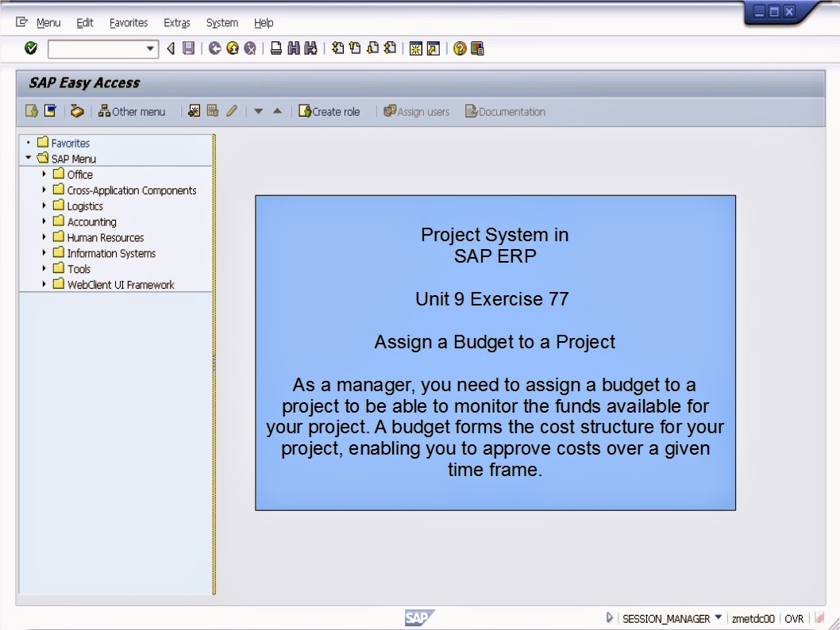The image size is (840, 630).
Task: Expand the Accounting folder
Action: 44,221
